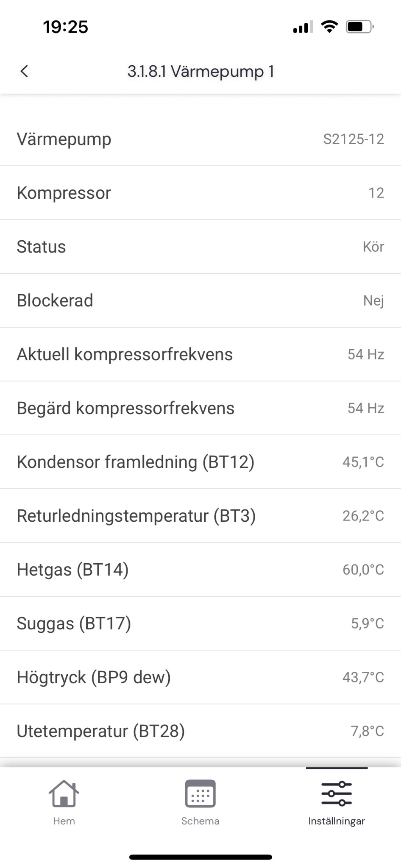Select the Blockerad row

200,300
